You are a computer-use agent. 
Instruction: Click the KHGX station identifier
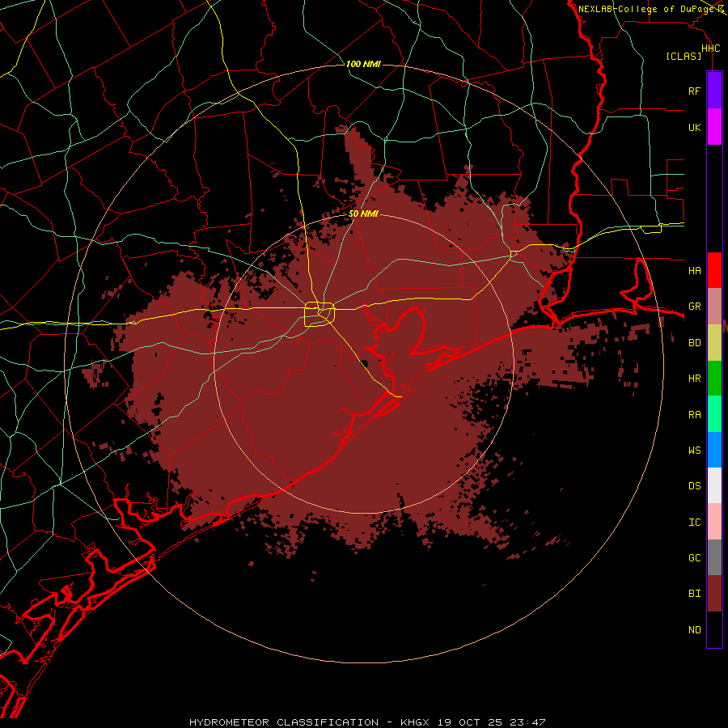tap(415, 722)
